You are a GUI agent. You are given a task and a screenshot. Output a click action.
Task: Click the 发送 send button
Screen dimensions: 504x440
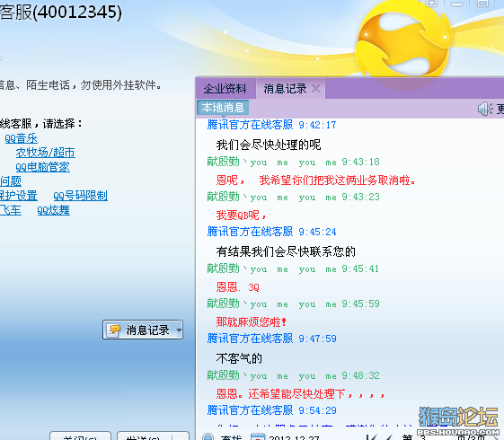click(x=146, y=436)
